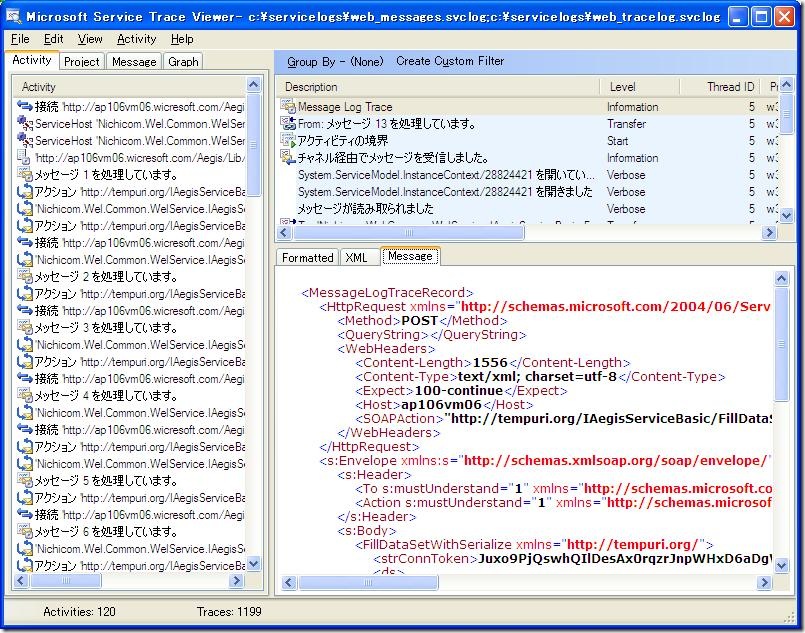805x633 pixels.
Task: Click Activities: 120 in the status bar
Action: coord(79,611)
